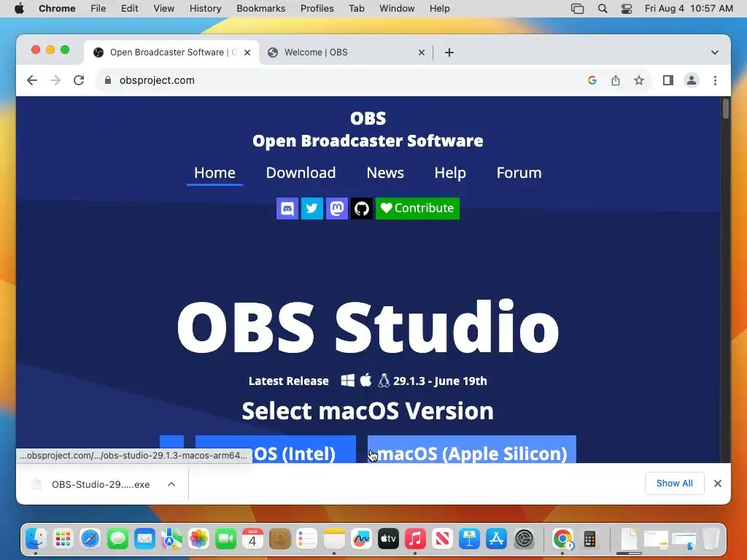The height and width of the screenshot is (560, 747).
Task: Open Spotlight search in menu bar
Action: click(x=602, y=9)
